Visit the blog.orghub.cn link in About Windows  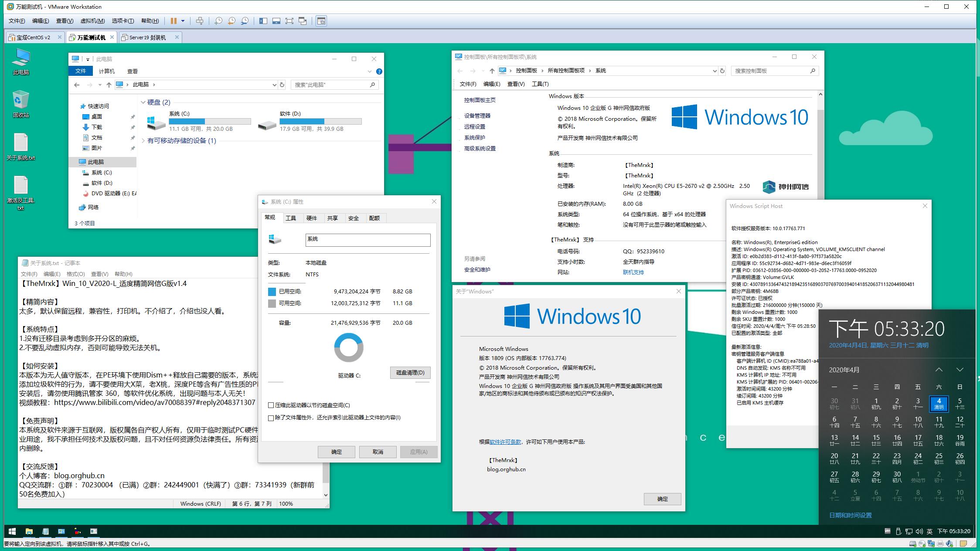coord(506,469)
